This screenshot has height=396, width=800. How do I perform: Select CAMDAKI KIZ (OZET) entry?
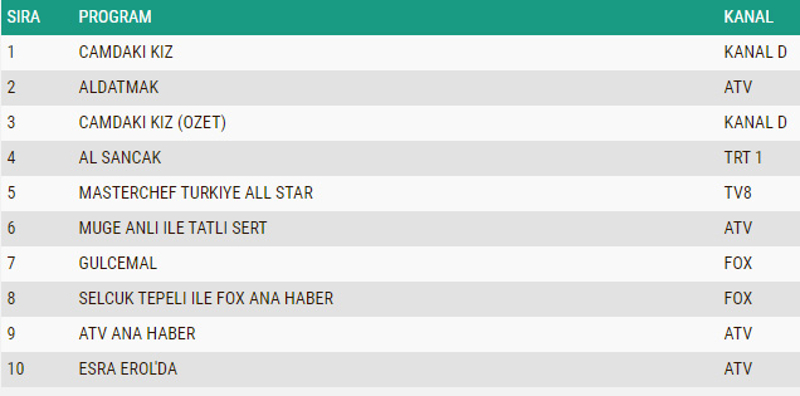click(x=152, y=122)
